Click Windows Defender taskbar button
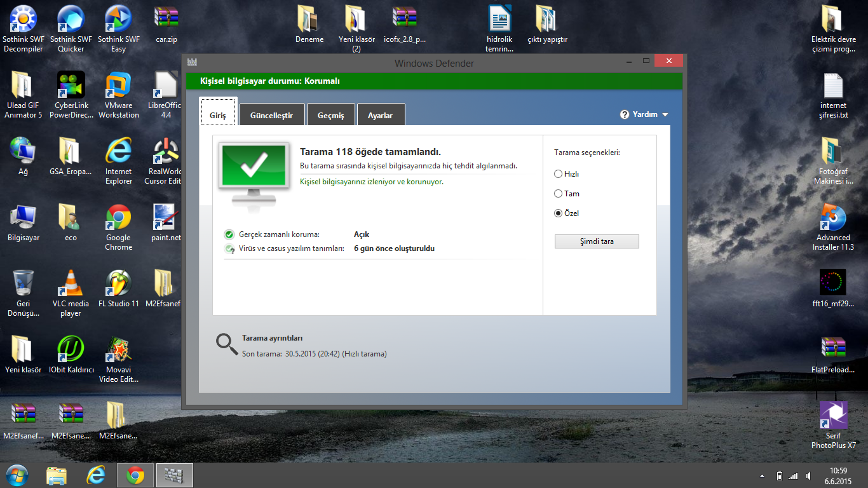The image size is (868, 488). click(174, 475)
